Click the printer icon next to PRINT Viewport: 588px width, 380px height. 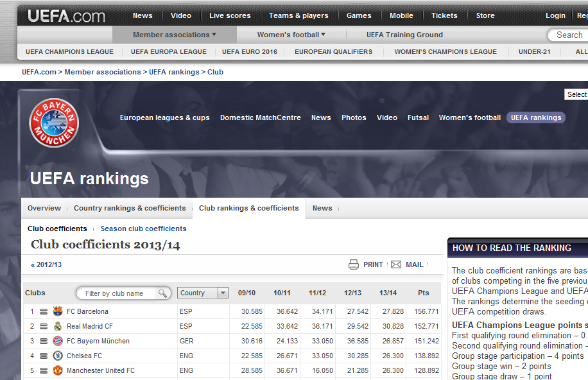(353, 264)
